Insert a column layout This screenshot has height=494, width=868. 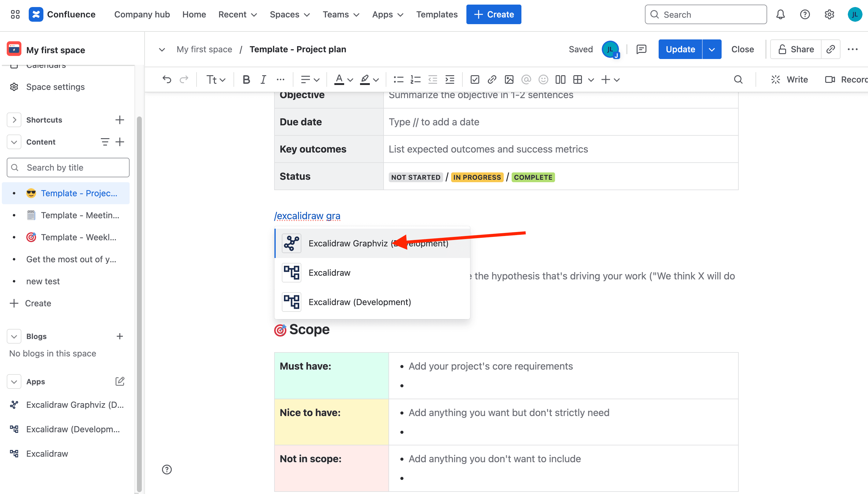(x=560, y=79)
